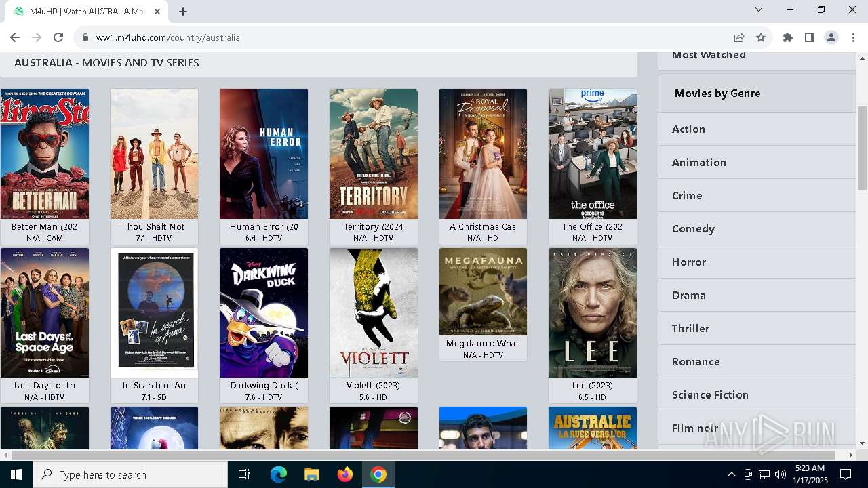Launch Firefox from the taskbar
The width and height of the screenshot is (868, 488).
click(345, 474)
